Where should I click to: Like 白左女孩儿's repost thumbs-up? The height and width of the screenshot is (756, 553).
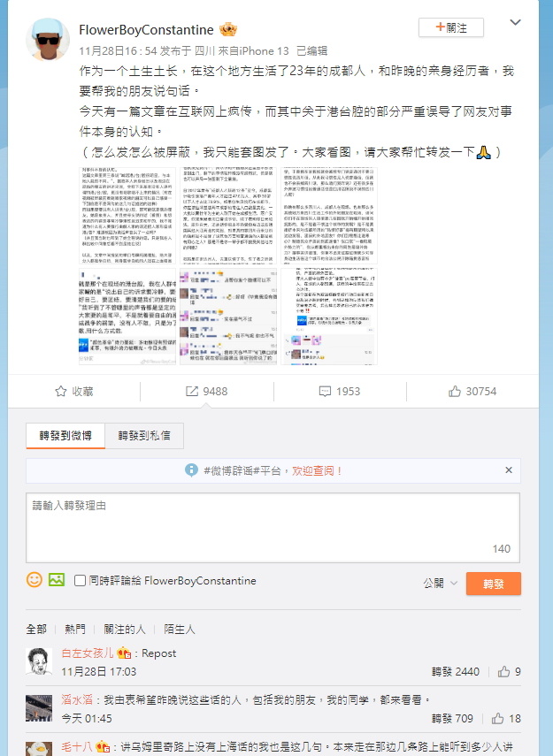(x=503, y=671)
